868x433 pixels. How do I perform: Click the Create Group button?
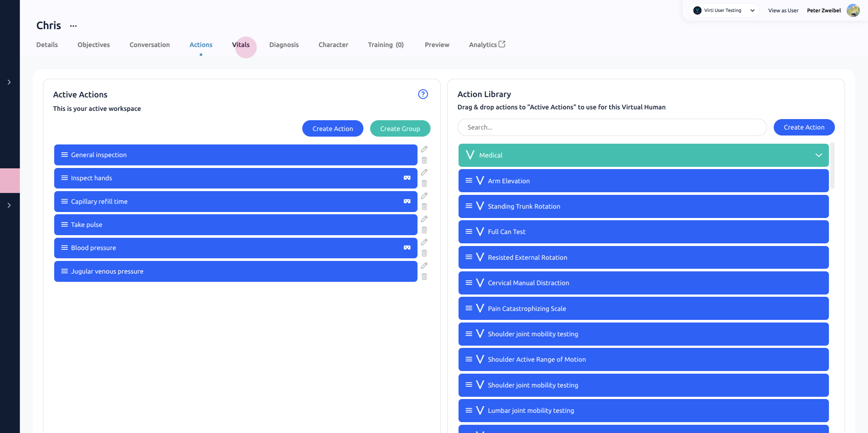click(x=400, y=128)
